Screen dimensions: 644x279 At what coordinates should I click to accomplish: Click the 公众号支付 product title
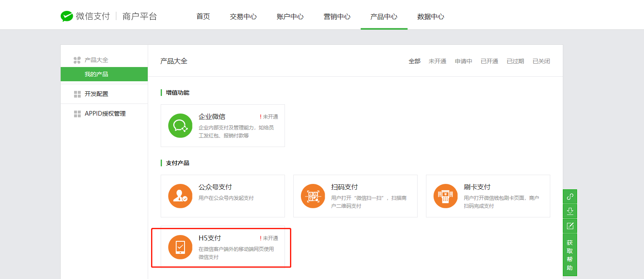215,187
